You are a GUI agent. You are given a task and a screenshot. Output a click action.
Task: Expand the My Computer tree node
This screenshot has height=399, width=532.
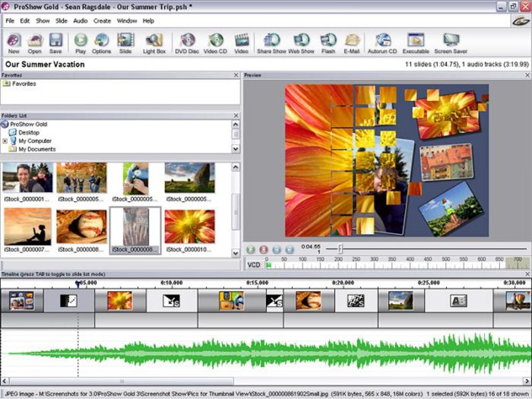(5, 141)
